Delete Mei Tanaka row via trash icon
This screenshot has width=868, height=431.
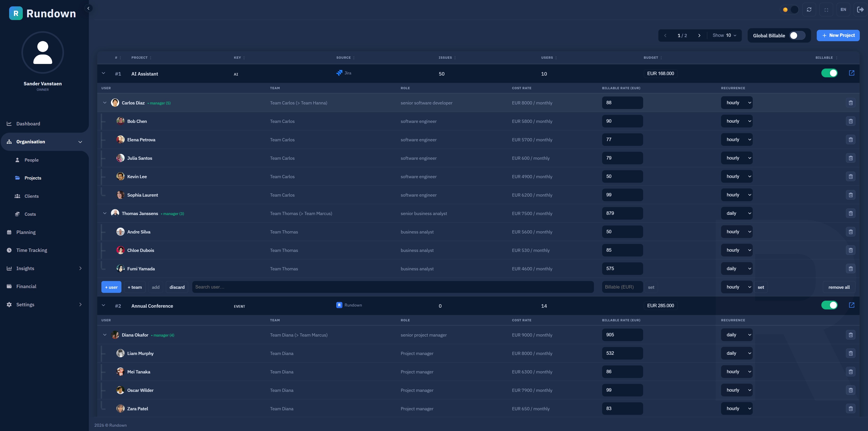[850, 372]
